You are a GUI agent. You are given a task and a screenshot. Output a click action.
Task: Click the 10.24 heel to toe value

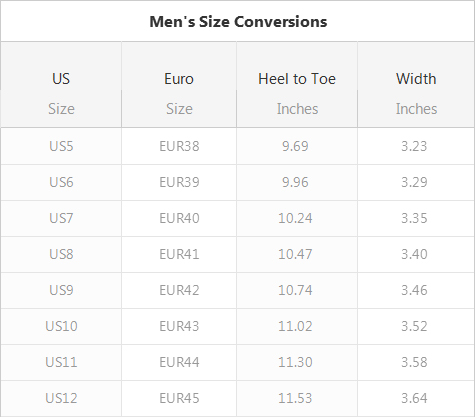295,218
